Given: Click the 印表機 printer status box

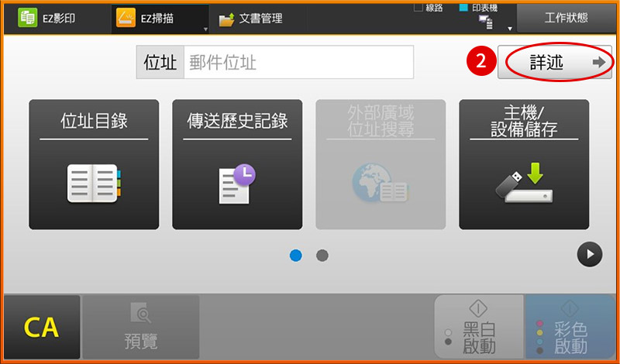Looking at the screenshot, I should tap(464, 8).
